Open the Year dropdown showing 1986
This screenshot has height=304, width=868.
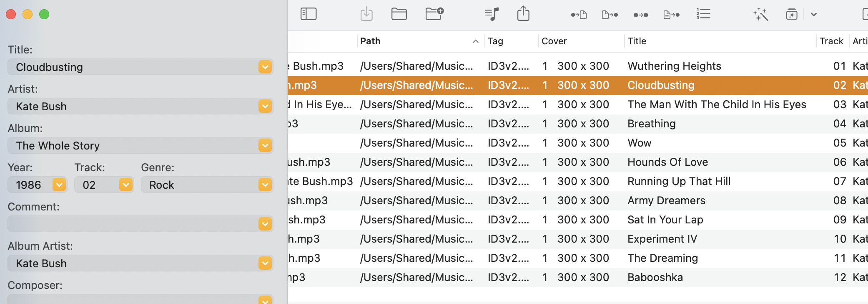click(x=59, y=185)
